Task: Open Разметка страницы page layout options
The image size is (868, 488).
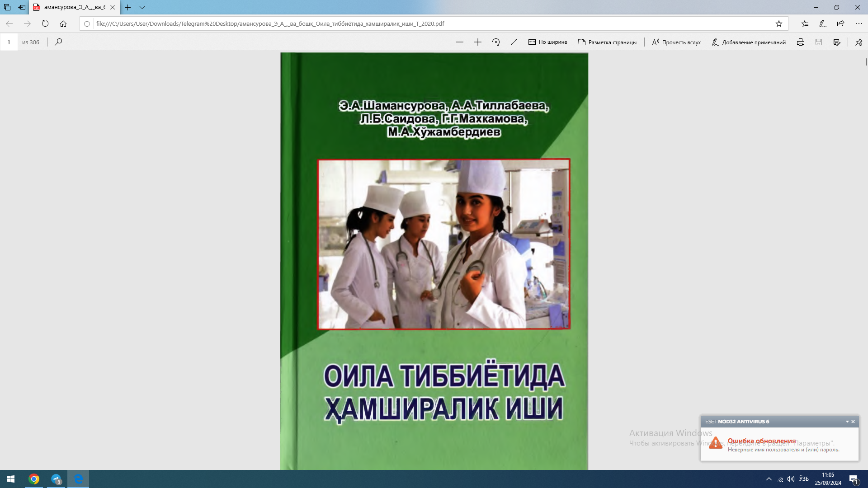Action: tap(607, 42)
